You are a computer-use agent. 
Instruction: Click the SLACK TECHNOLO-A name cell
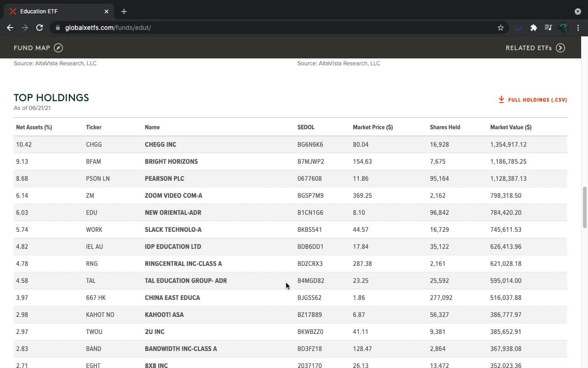point(173,230)
